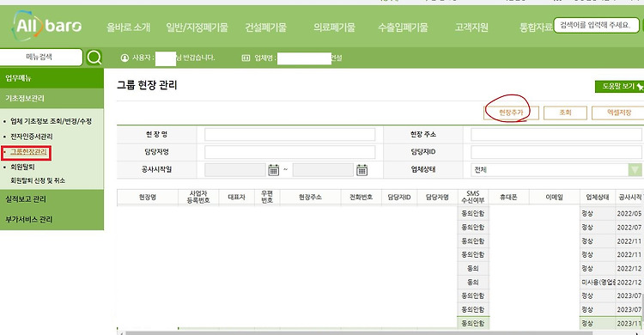Focus the 담당자ID input field
The width and height of the screenshot is (644, 335).
point(556,152)
